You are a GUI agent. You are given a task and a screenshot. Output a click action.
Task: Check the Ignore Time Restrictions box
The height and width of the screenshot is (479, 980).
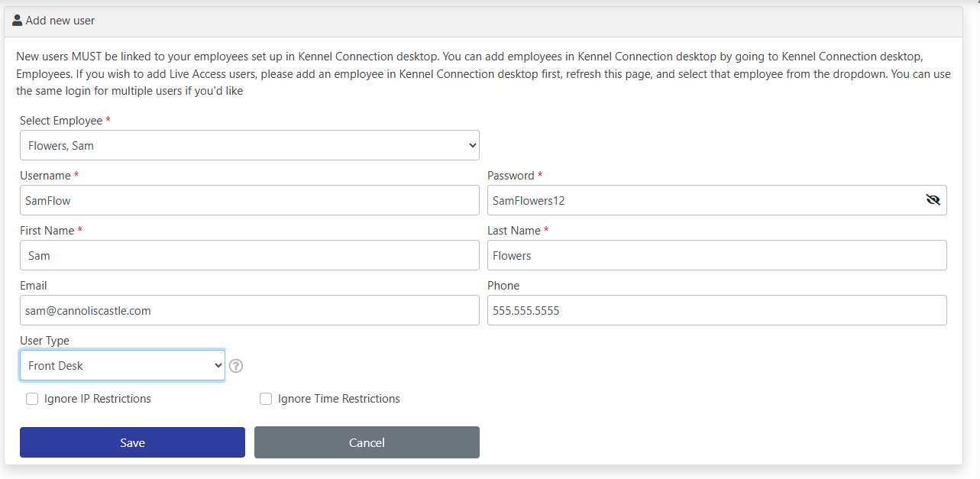[x=266, y=399]
